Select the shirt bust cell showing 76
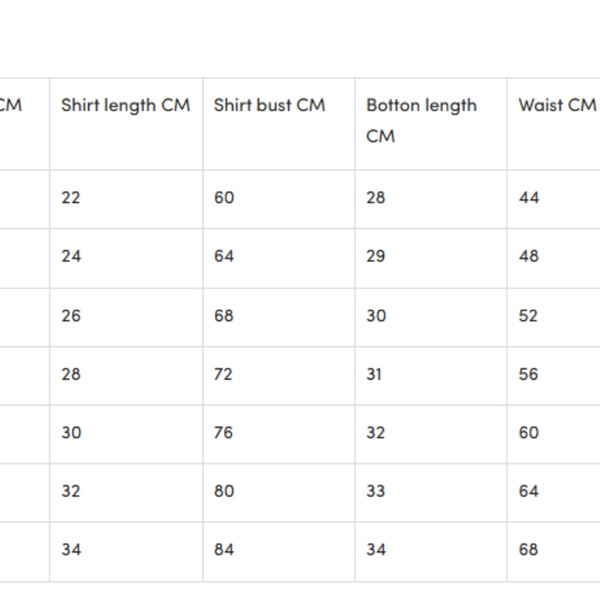Viewport: 600px width, 600px height. [224, 432]
